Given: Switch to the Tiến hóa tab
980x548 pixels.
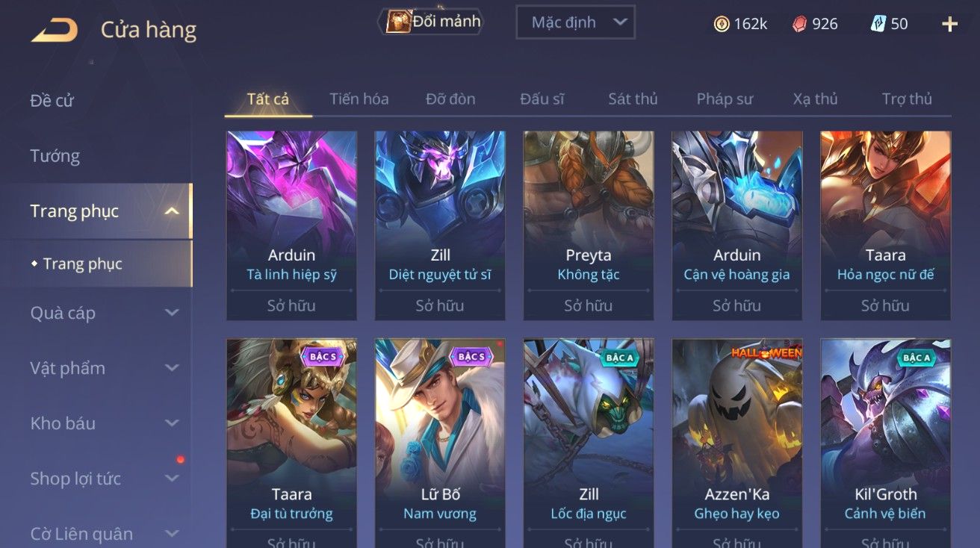Looking at the screenshot, I should 359,99.
